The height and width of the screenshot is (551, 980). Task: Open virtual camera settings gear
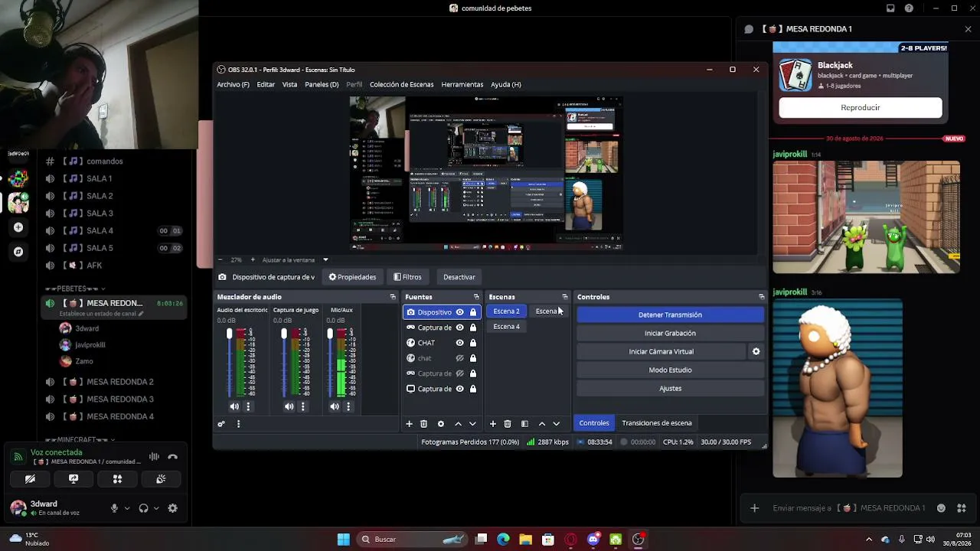coord(756,351)
